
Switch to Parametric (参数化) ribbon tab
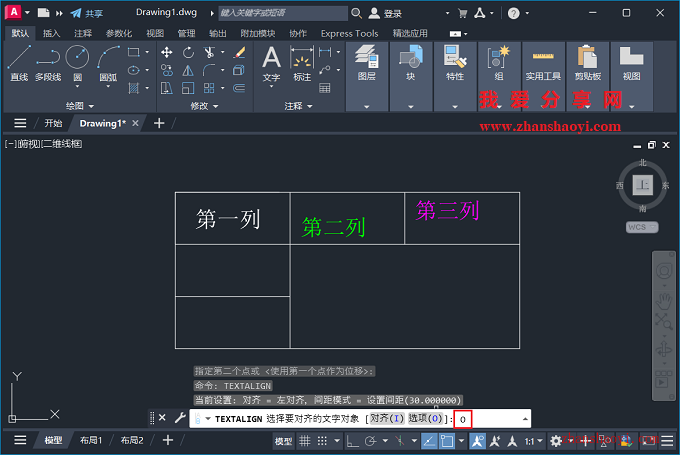point(119,33)
